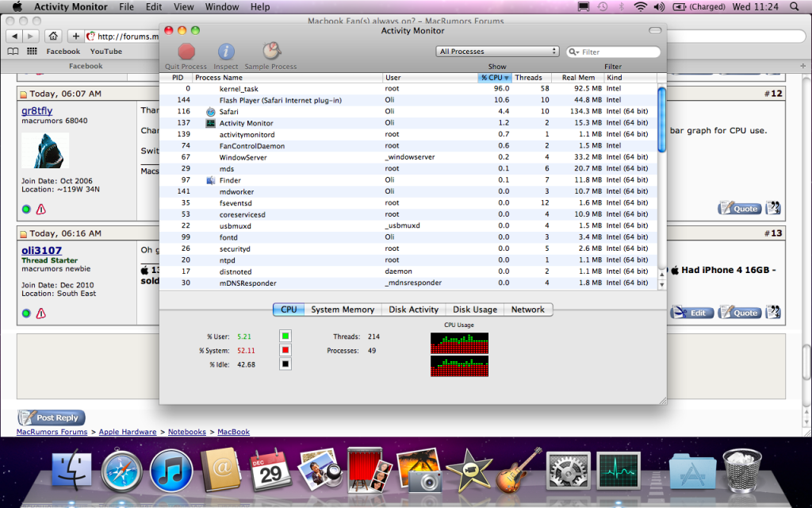
Task: Click the Quit Process stop icon
Action: (186, 52)
